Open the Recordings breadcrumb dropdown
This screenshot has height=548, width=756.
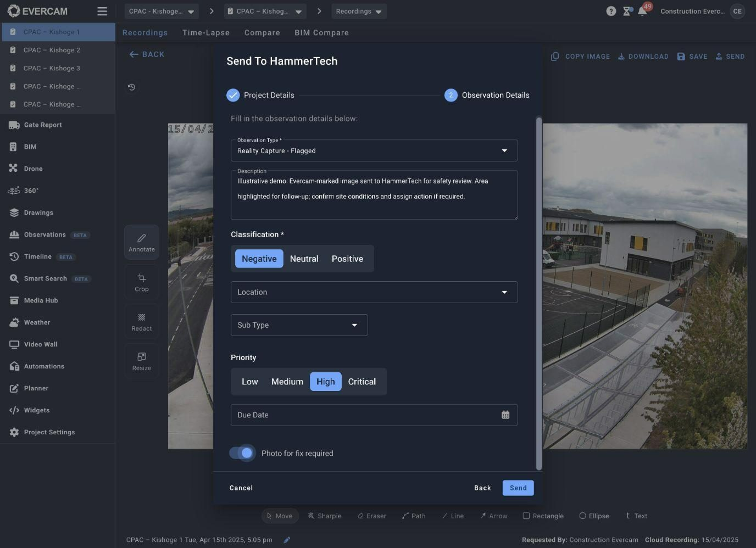(x=359, y=11)
